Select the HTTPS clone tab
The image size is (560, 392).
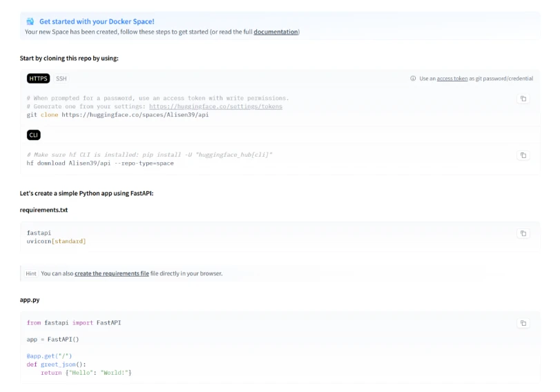point(38,79)
